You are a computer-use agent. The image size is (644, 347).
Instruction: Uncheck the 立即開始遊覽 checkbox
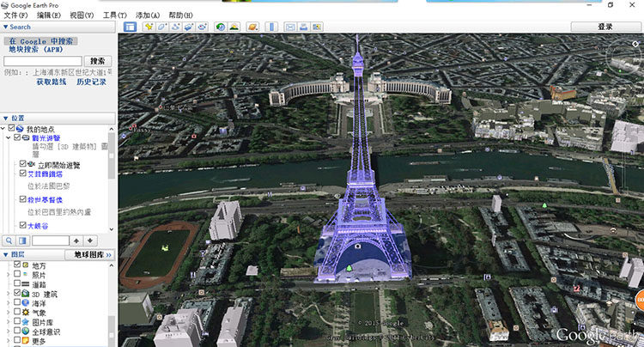click(23, 164)
